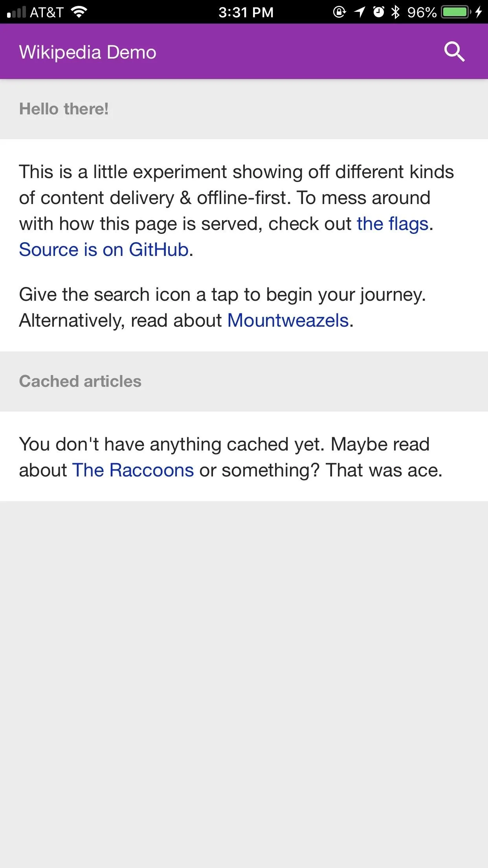The image size is (488, 868).
Task: Tap the charging bolt icon
Action: (478, 12)
